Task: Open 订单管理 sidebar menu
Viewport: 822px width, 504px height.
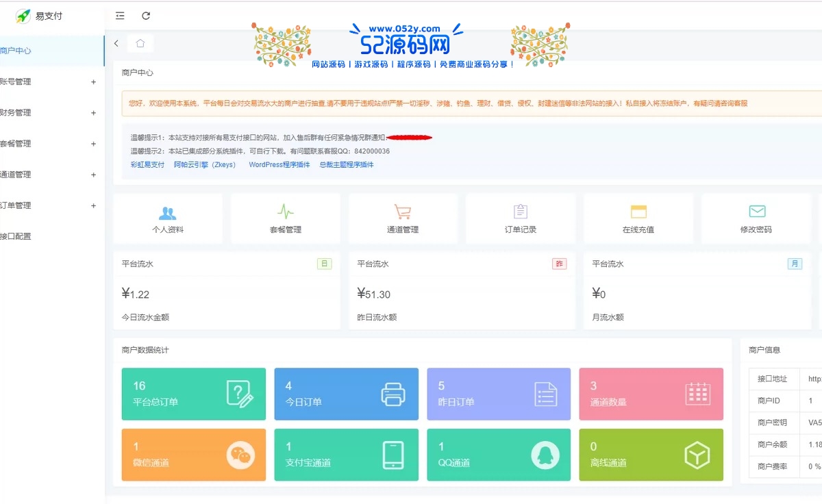Action: pos(52,205)
